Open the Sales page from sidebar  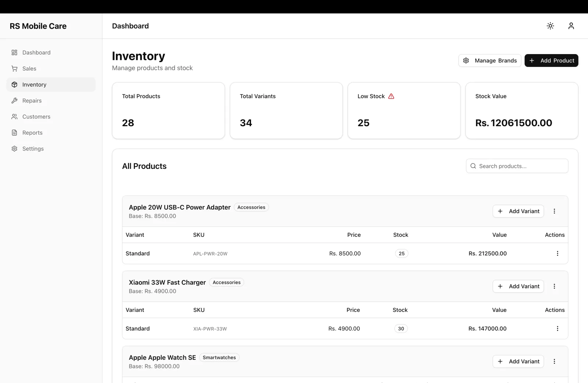click(51, 68)
